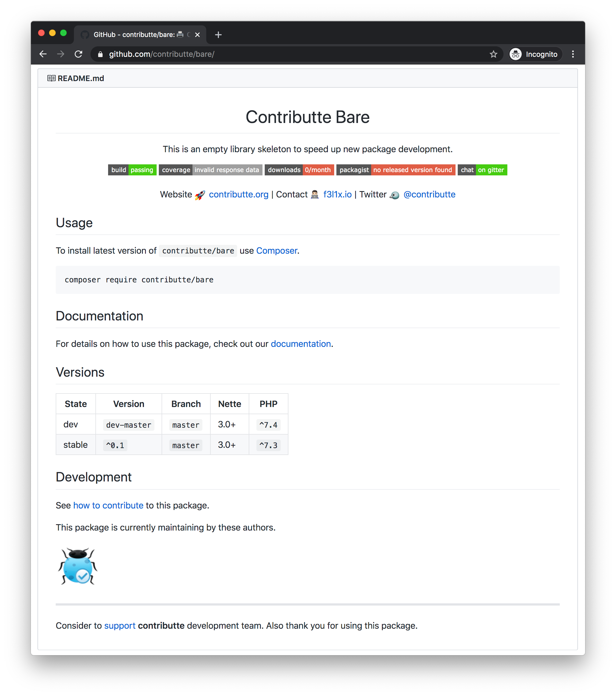Click the inline contributte/bare code text
The height and width of the screenshot is (696, 616).
coord(198,251)
